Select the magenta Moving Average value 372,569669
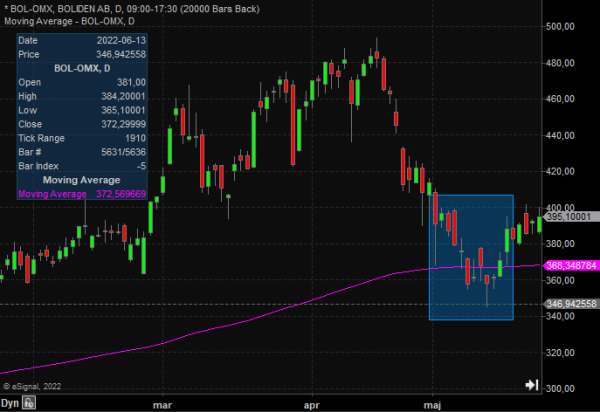This screenshot has height=412, width=600. (x=121, y=194)
